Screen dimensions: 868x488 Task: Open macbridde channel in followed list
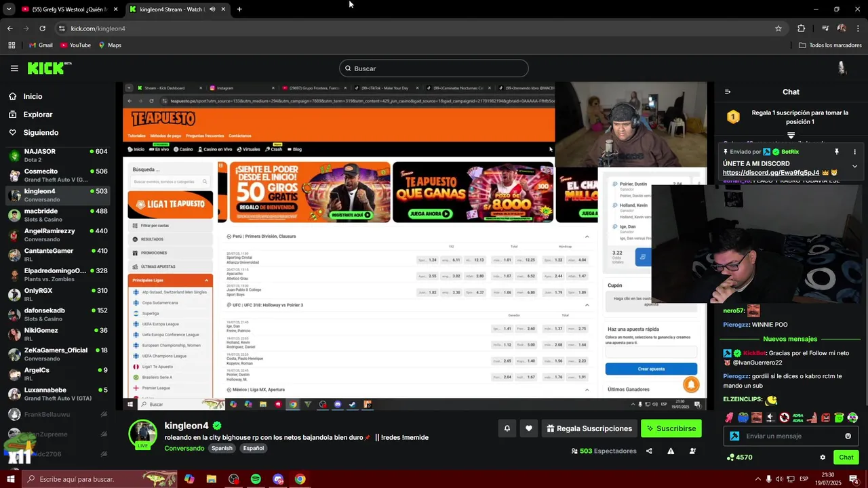coord(58,215)
